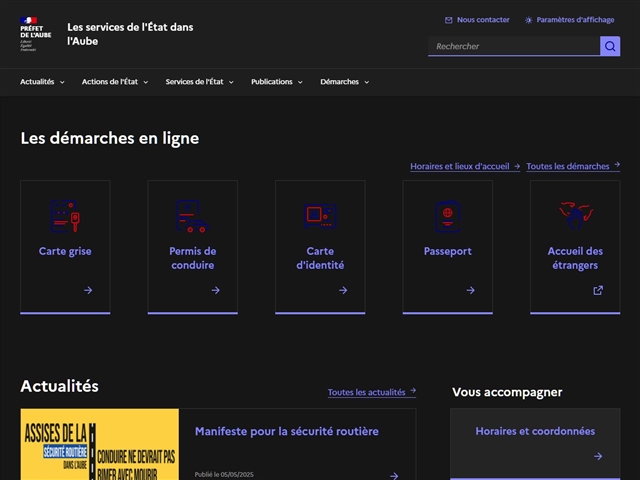Viewport: 640px width, 480px height.
Task: Click the magnifier search button
Action: point(610,46)
